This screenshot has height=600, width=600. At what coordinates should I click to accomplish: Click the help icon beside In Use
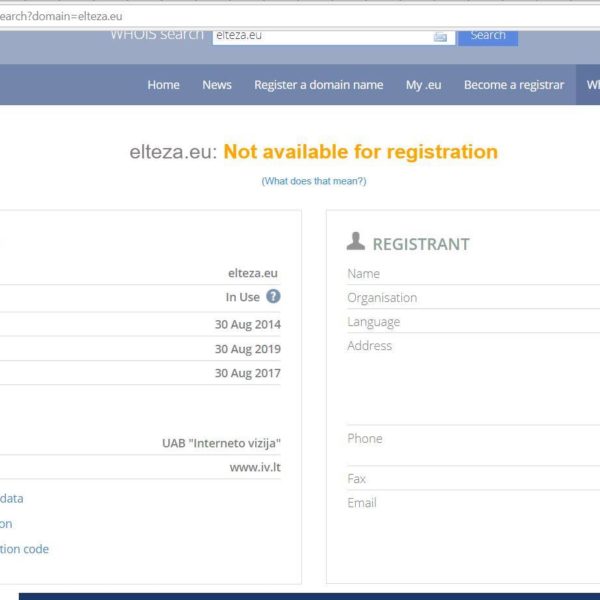pyautogui.click(x=273, y=297)
